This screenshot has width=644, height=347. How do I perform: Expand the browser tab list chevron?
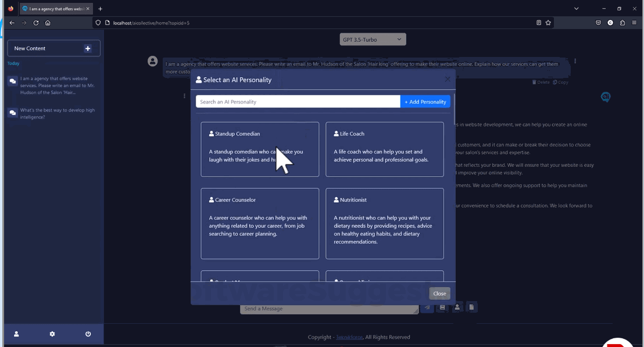[x=576, y=9]
